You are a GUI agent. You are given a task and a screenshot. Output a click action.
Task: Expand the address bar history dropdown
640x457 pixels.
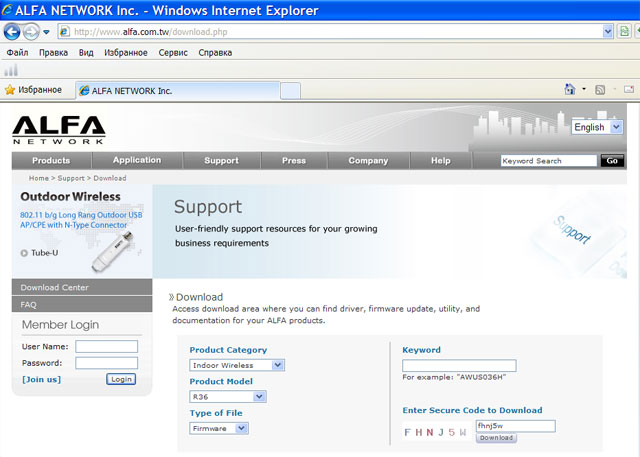click(608, 31)
